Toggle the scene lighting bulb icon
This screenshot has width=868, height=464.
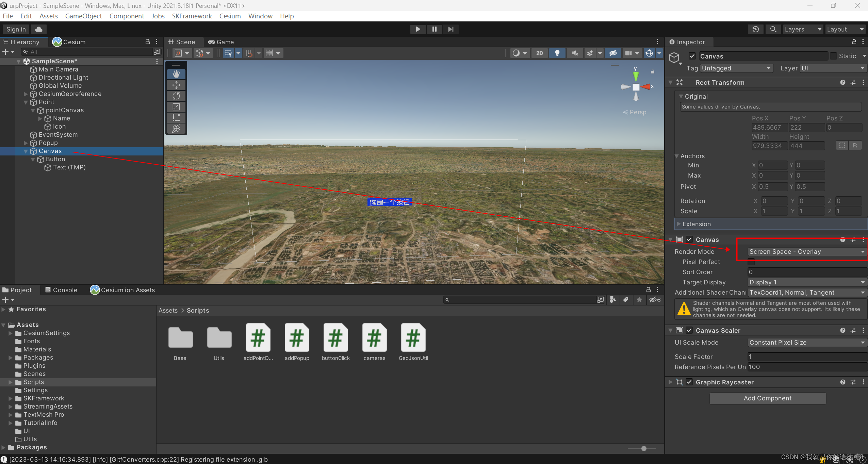557,53
